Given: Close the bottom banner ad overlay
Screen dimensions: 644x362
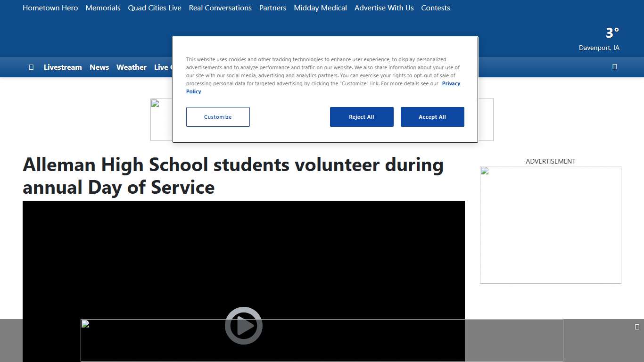Looking at the screenshot, I should pos(637,327).
